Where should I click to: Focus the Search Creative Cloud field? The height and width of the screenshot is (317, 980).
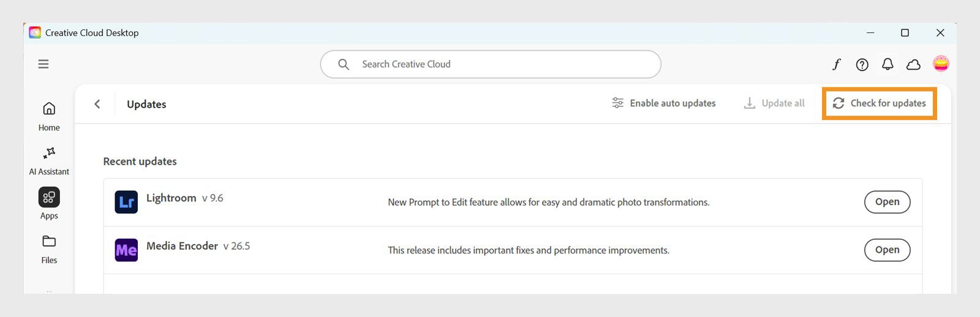click(491, 64)
